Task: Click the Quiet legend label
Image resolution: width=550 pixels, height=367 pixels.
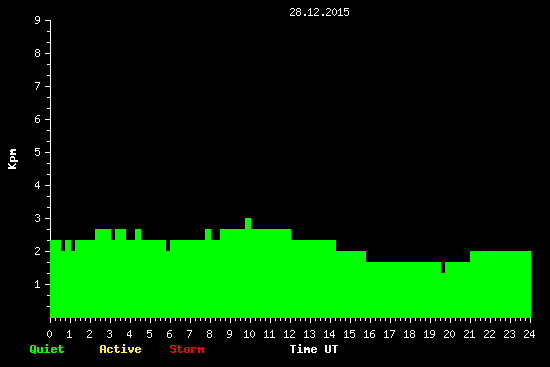Action: click(x=47, y=349)
